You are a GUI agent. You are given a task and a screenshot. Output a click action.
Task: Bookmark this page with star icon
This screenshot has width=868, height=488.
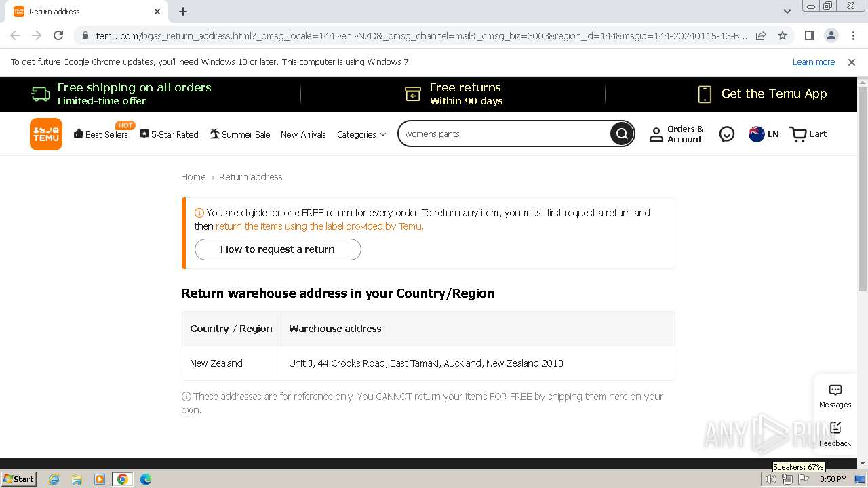coord(783,35)
